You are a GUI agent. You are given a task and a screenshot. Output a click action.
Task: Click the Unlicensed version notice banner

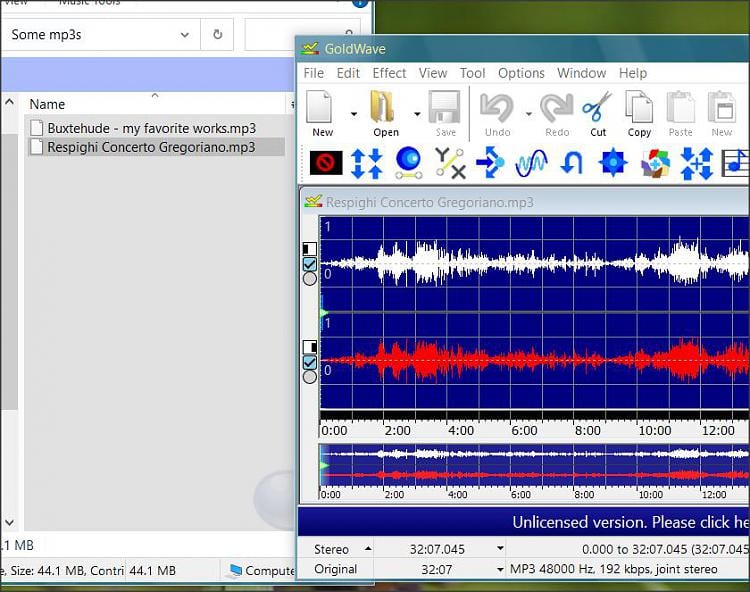click(630, 522)
